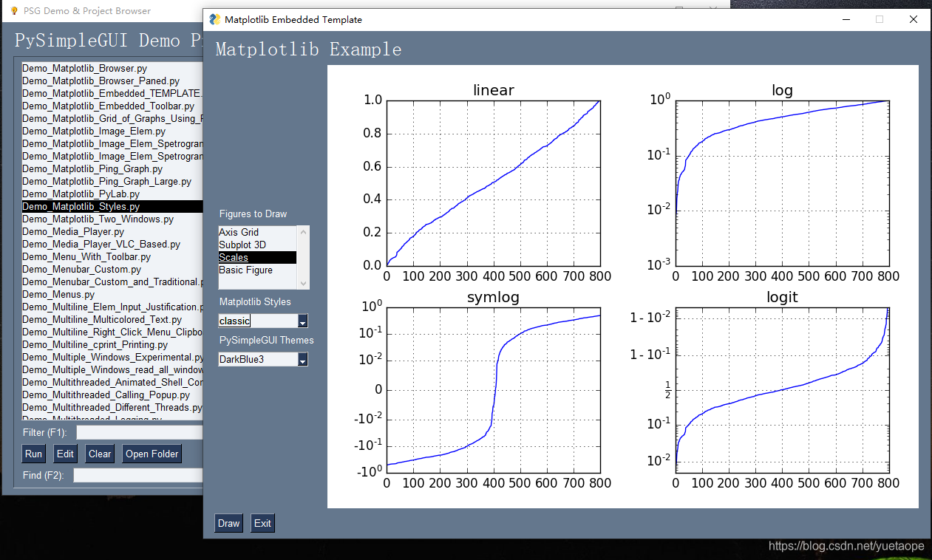
Task: Click the 'log' subplot chart
Action: click(782, 183)
